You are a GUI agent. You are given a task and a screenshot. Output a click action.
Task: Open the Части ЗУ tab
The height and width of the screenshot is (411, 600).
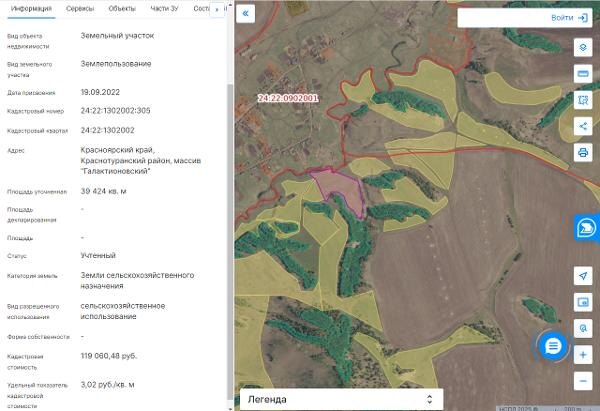[165, 8]
